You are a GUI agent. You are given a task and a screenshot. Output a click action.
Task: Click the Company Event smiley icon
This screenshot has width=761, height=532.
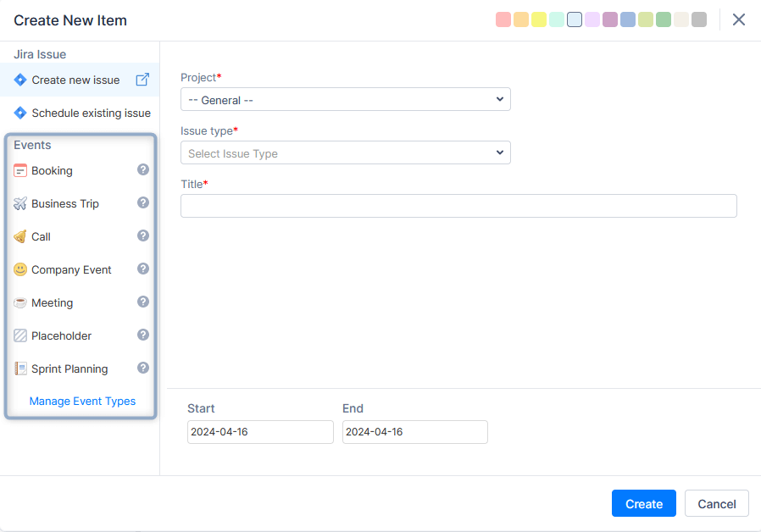(20, 269)
